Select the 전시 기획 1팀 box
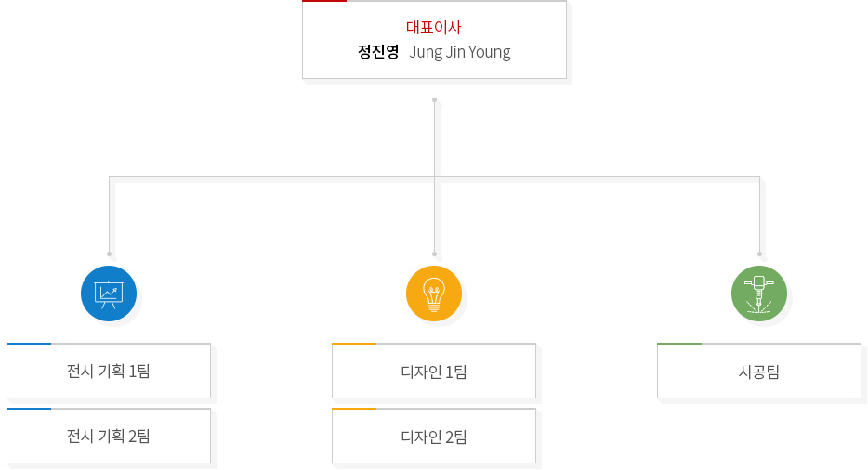 coord(109,372)
